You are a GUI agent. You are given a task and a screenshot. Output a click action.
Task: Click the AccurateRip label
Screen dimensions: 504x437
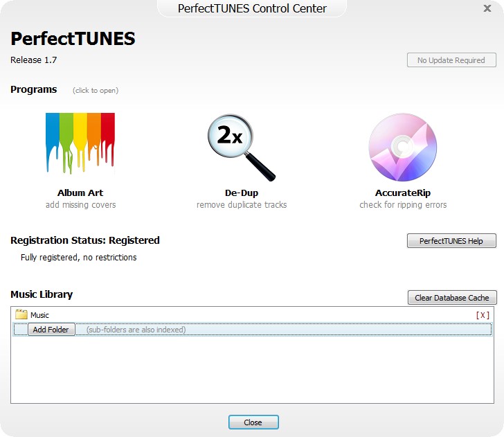403,193
